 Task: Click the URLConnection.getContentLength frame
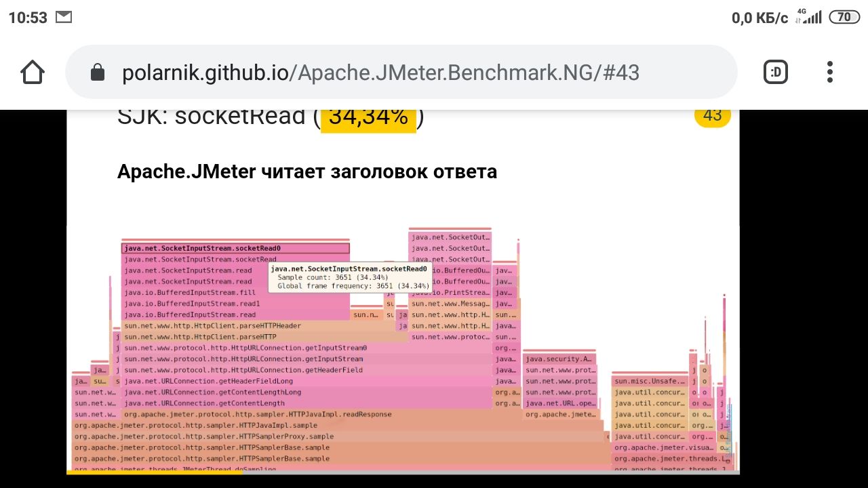click(x=307, y=403)
